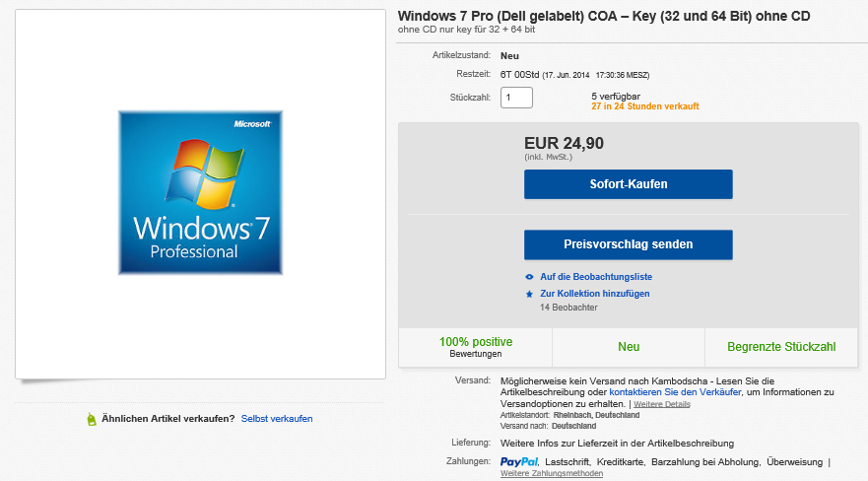
Task: Expand Weitere Details for shipping
Action: (x=662, y=404)
